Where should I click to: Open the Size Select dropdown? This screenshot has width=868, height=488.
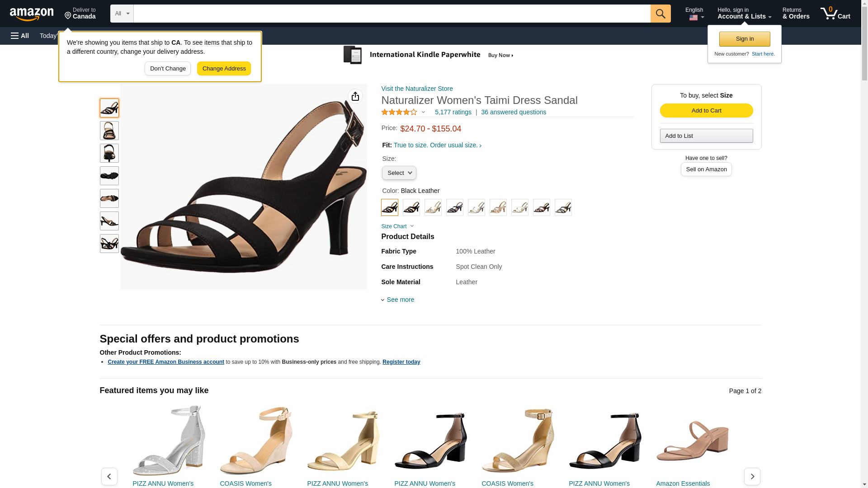pos(399,173)
